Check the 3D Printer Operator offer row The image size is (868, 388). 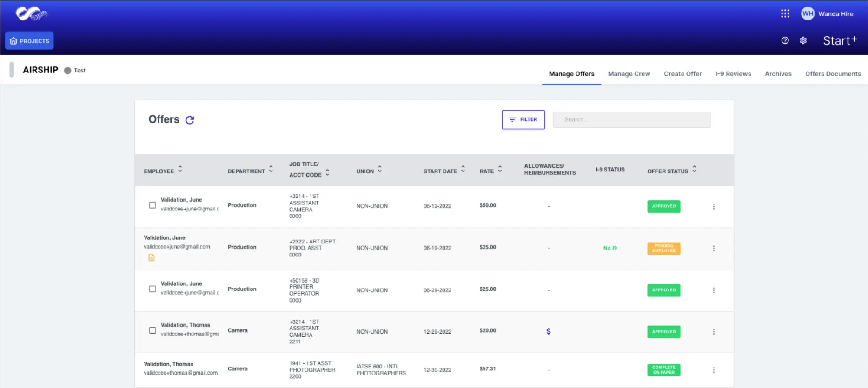(152, 289)
